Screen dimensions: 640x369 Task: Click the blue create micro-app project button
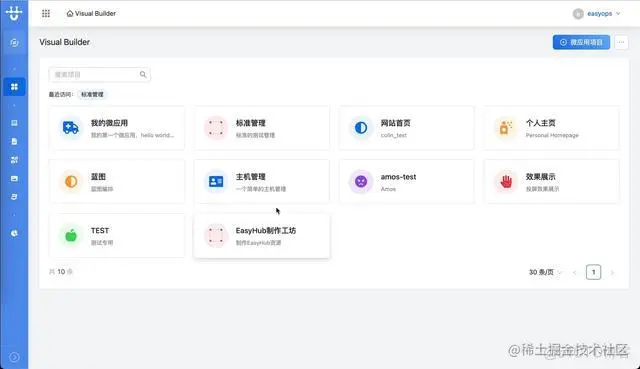click(581, 42)
